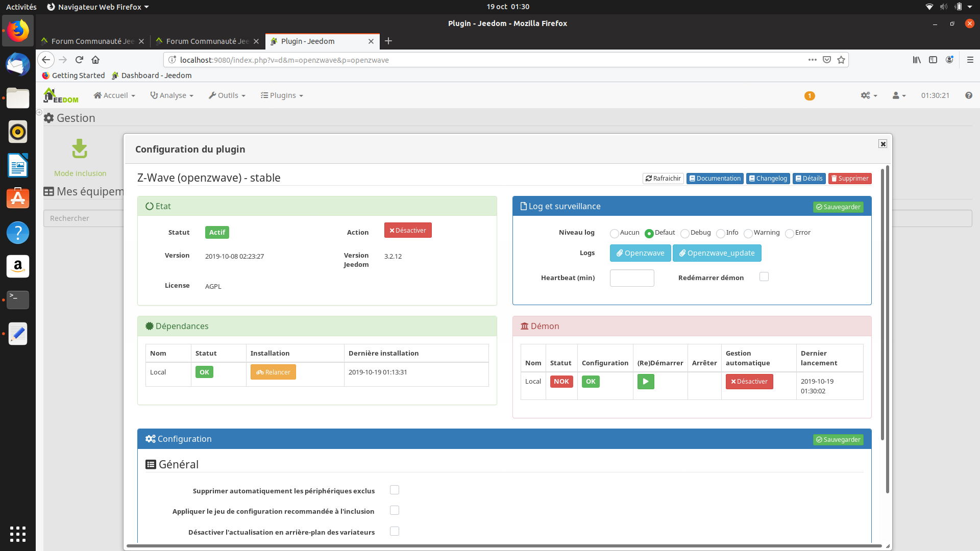Viewport: 980px width, 551px height.
Task: Tick the Redémarrer démon checkbox
Action: coord(764,277)
